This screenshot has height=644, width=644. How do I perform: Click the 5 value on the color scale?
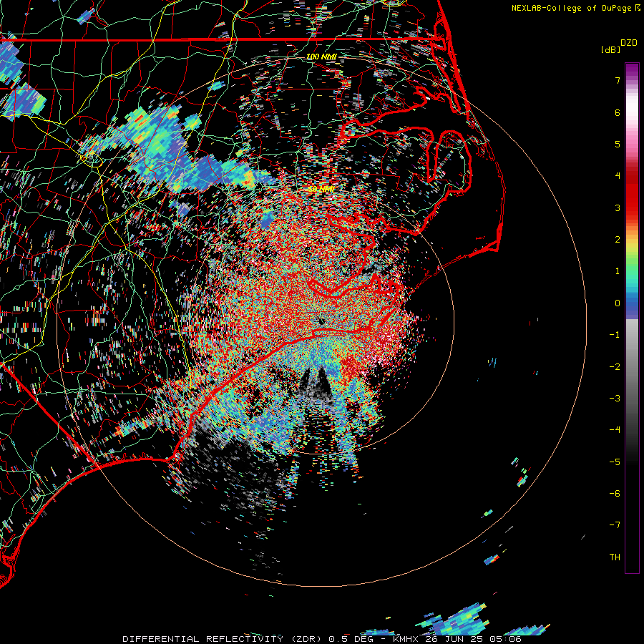(x=618, y=144)
